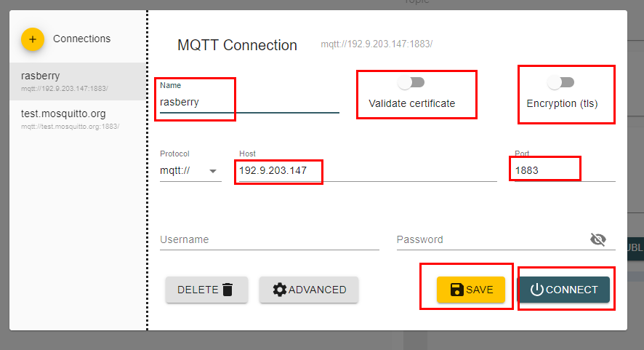The height and width of the screenshot is (350, 644).
Task: Click the Username input field
Action: pyautogui.click(x=270, y=239)
